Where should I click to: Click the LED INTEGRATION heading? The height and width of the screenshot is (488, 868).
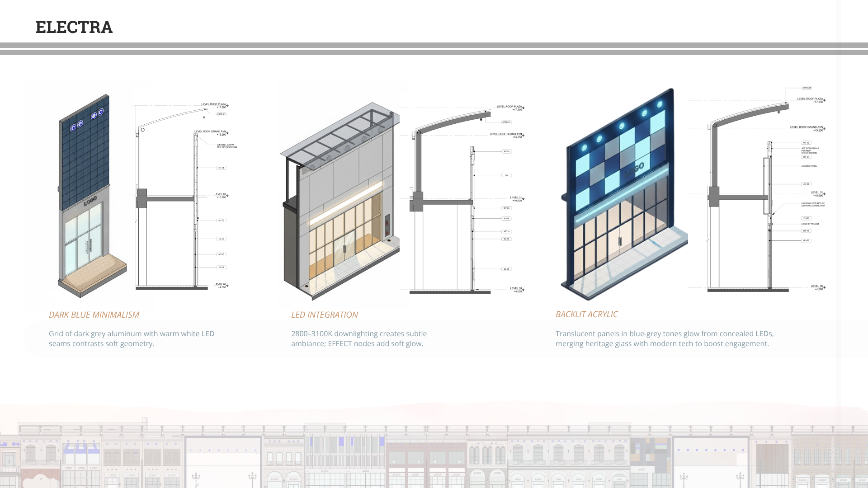pyautogui.click(x=324, y=314)
